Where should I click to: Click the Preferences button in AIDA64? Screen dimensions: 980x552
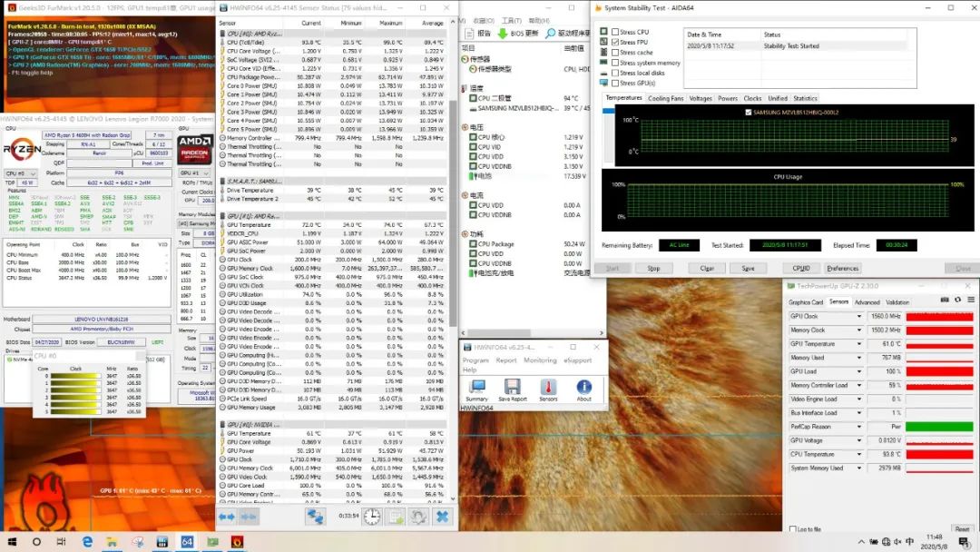[842, 268]
